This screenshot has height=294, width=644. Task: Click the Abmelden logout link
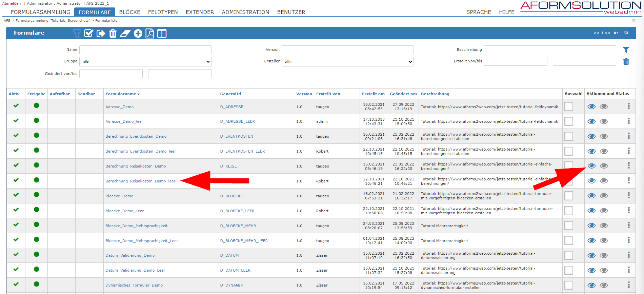pos(12,3)
